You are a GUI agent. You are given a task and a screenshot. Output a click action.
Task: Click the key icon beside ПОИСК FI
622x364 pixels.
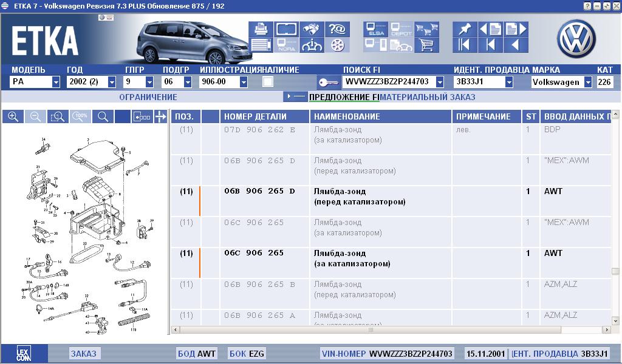tap(329, 83)
